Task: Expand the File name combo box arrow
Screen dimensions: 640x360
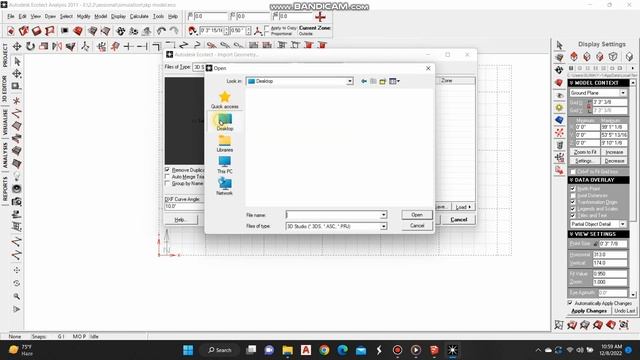Action: pyautogui.click(x=383, y=215)
